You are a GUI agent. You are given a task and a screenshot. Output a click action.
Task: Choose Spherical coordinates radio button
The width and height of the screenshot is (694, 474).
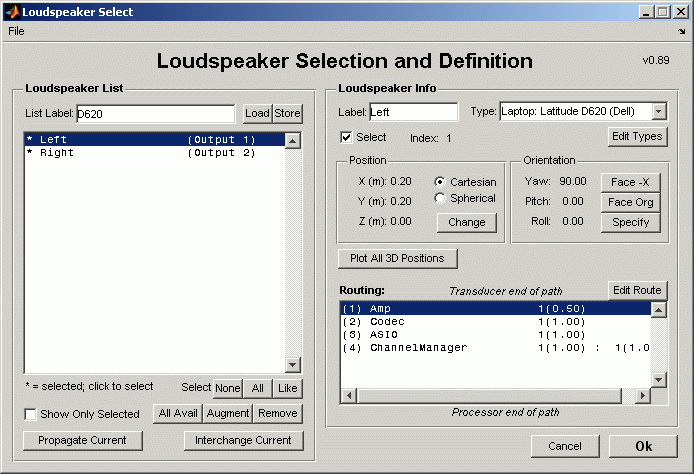[440, 198]
